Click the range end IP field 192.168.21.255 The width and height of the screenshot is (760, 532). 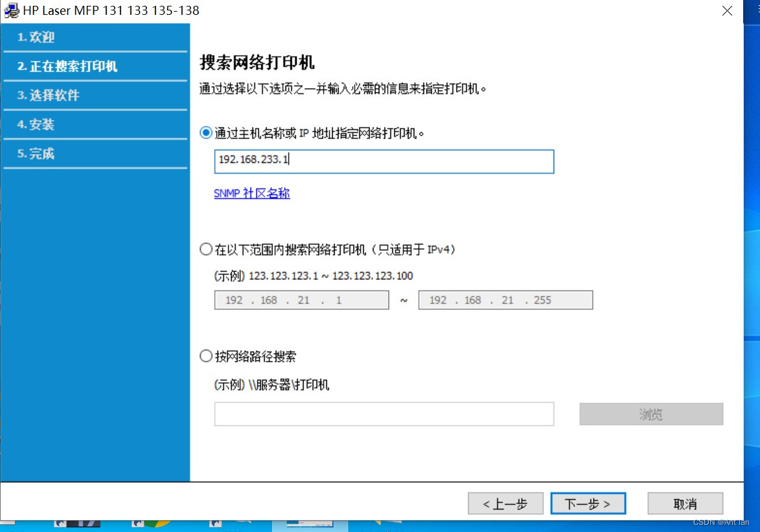pos(506,300)
